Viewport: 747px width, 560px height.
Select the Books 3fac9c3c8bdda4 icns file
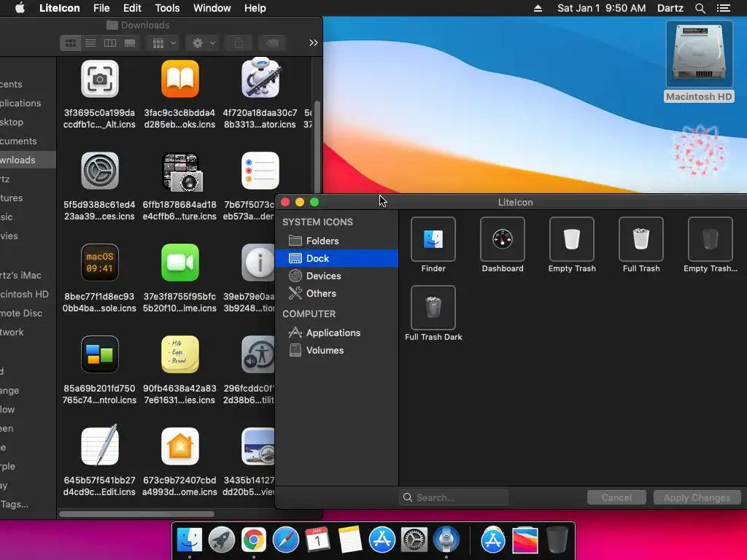click(179, 79)
